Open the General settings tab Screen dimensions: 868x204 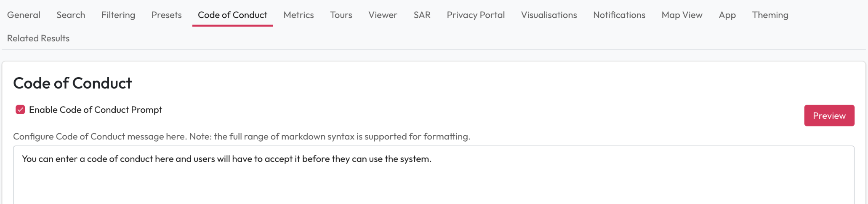[x=24, y=15]
